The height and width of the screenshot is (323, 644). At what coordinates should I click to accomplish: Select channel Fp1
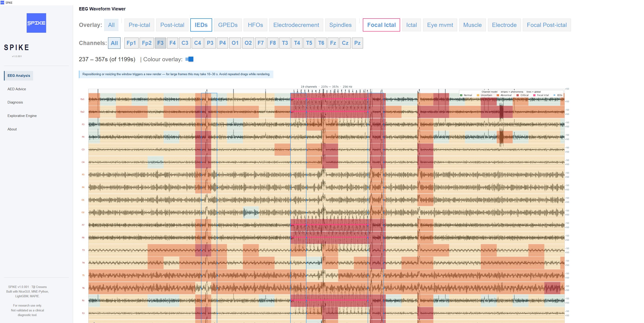click(131, 43)
